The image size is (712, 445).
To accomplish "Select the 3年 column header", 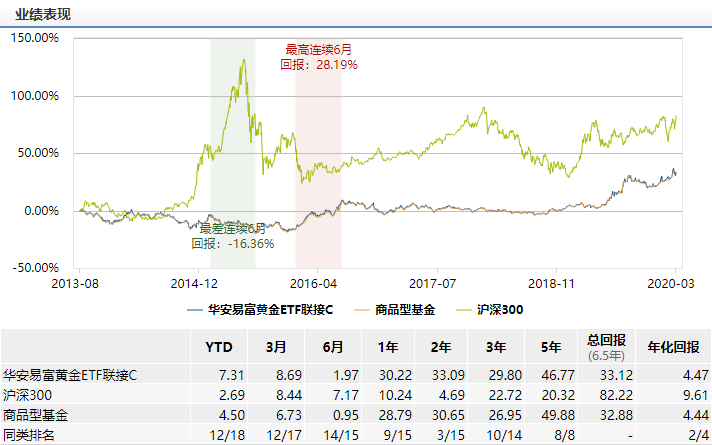I will click(x=496, y=347).
